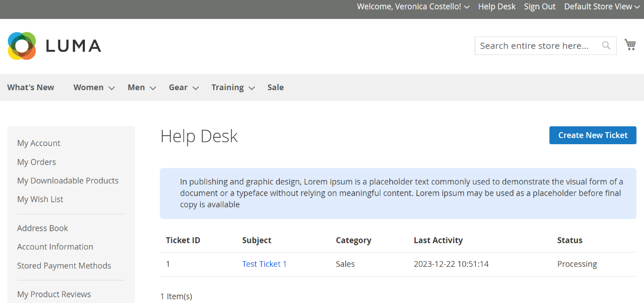644x303 pixels.
Task: Expand the Training category menu
Action: tap(227, 87)
